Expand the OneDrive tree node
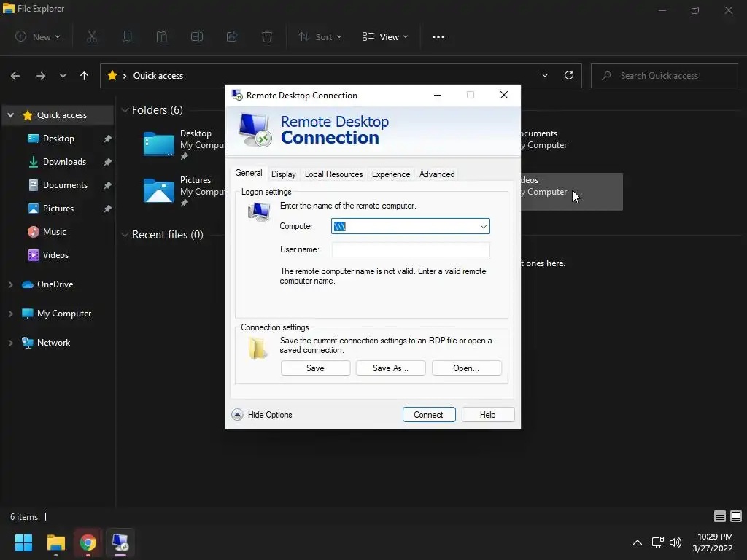Image resolution: width=747 pixels, height=560 pixels. coord(10,284)
